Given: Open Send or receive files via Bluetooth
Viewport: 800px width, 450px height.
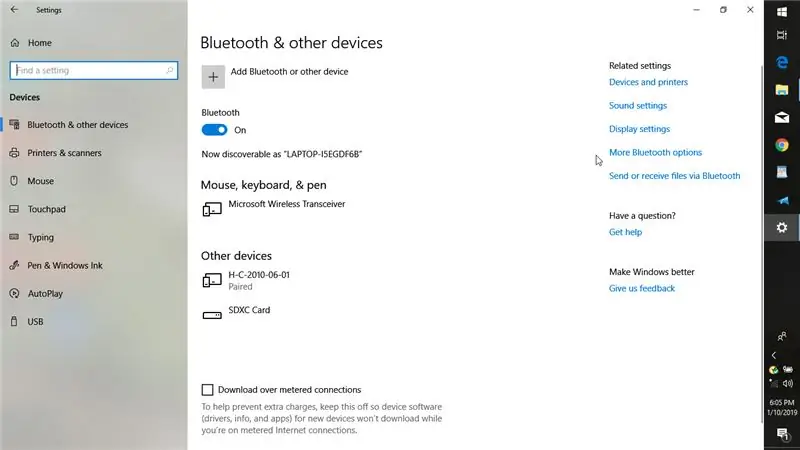Looking at the screenshot, I should 674,176.
